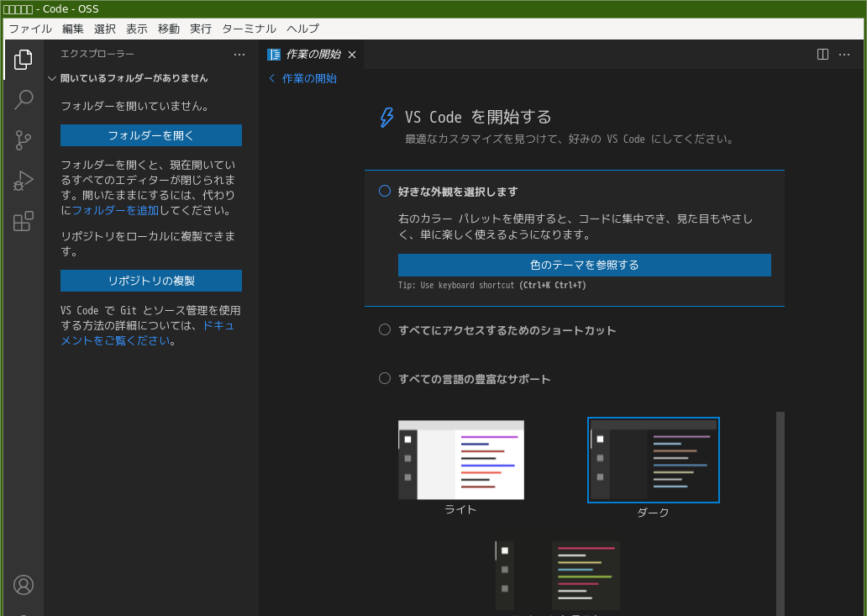Screen dimensions: 867x616
Task: Open the Source Control view
Action: [x=24, y=140]
